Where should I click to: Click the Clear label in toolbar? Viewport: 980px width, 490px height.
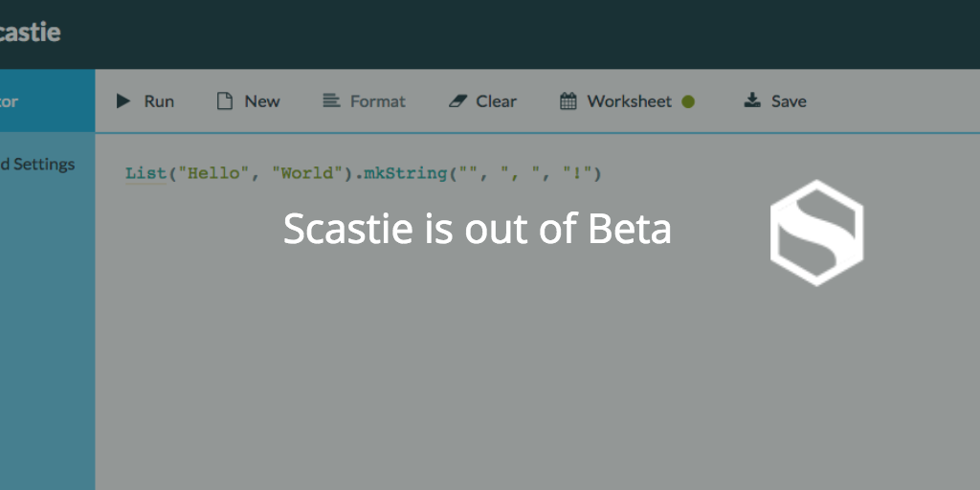pos(497,101)
